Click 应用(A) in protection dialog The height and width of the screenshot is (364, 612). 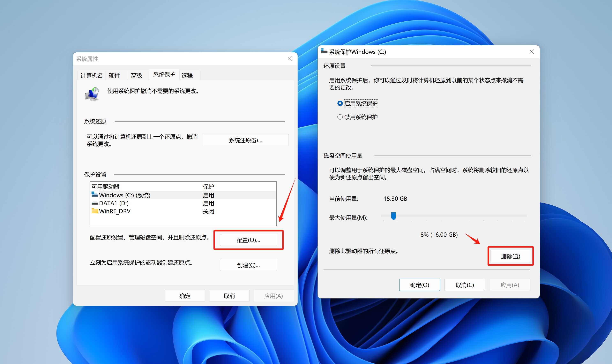pyautogui.click(x=510, y=285)
